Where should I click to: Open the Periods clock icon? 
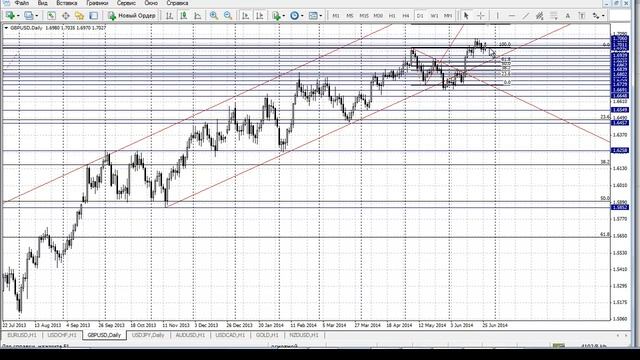pyautogui.click(x=294, y=16)
